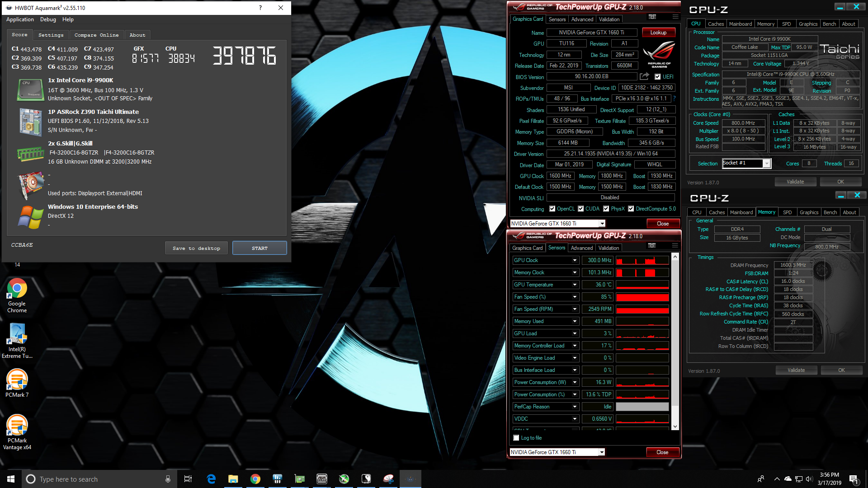Click BIOS version share/export icon in GPU-Z

click(x=644, y=76)
